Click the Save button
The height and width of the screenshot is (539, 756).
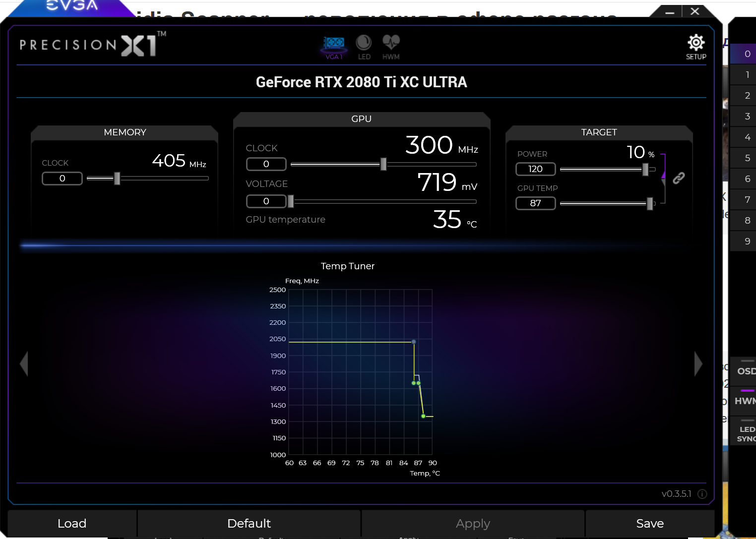[650, 523]
